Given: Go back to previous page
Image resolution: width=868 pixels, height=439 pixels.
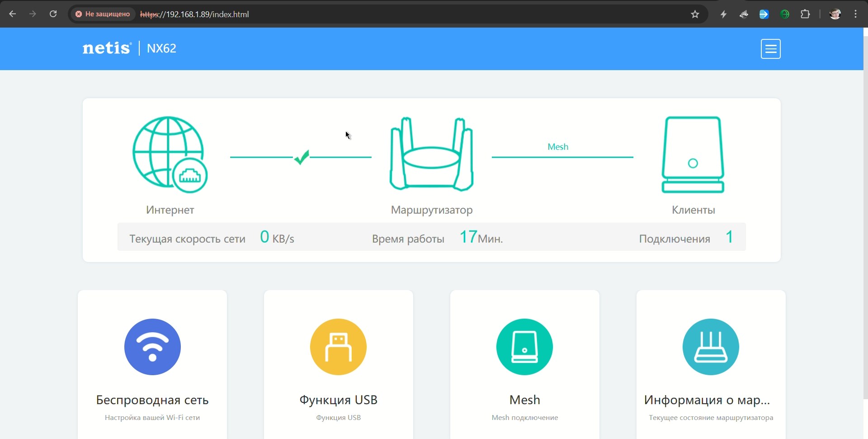Looking at the screenshot, I should click(x=13, y=14).
